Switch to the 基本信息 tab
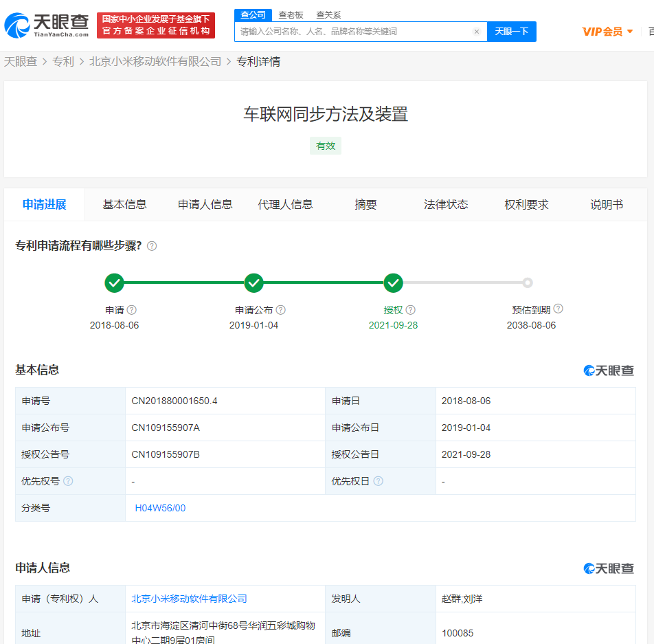Viewport: 654px width, 644px height. (124, 205)
